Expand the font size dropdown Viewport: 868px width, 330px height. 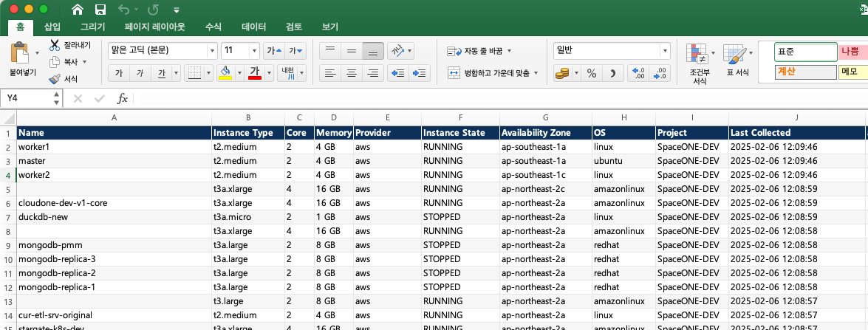click(x=254, y=50)
